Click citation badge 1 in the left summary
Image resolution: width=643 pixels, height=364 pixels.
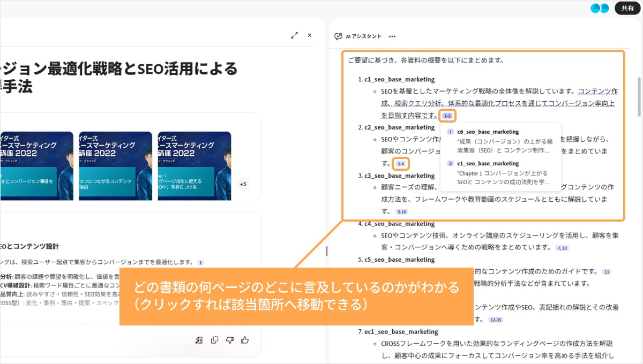(200, 263)
